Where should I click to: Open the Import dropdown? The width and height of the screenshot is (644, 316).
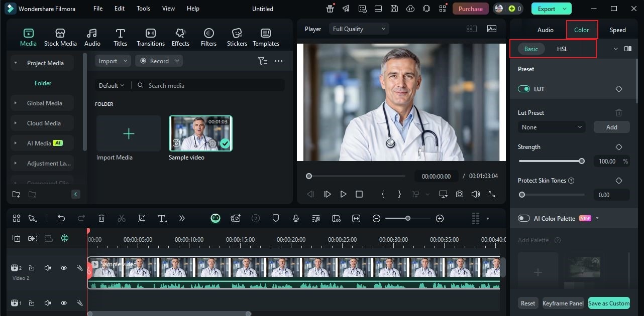[114, 61]
